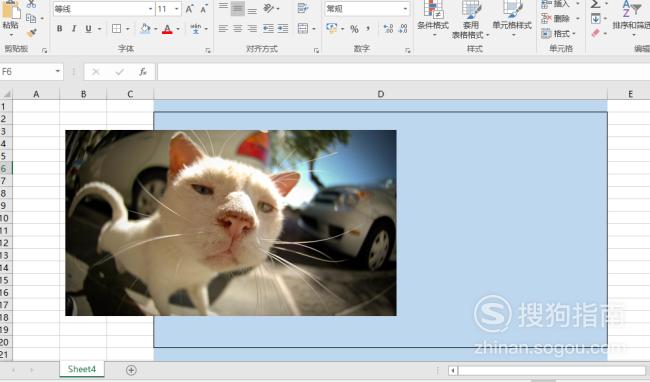Image resolution: width=650 pixels, height=382 pixels.
Task: Click the Increase Indent icon
Action: click(283, 29)
